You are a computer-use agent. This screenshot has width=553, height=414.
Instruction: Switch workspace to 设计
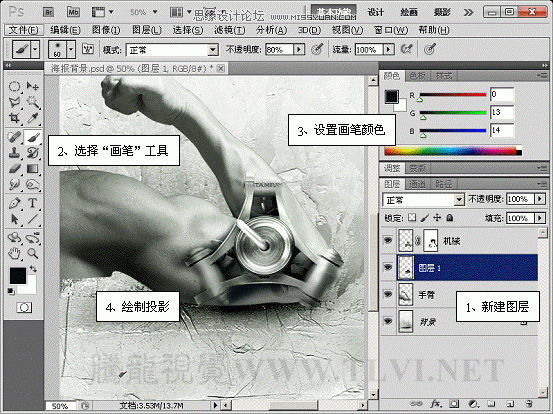[x=376, y=12]
